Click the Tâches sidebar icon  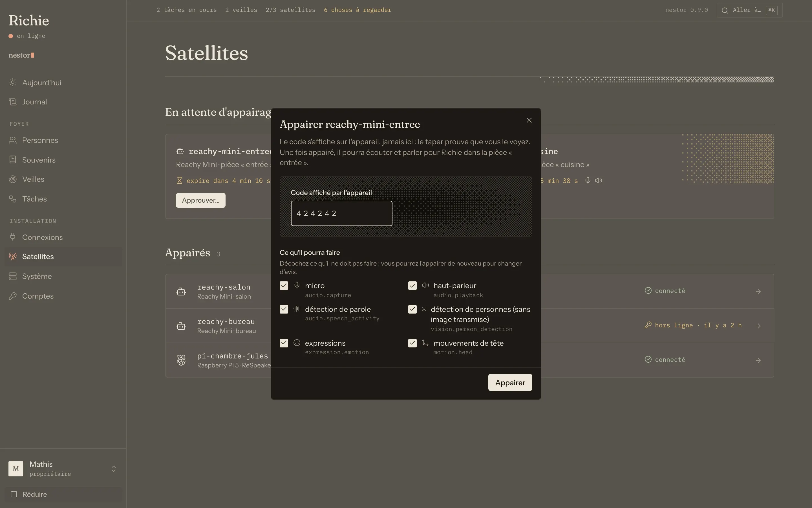13,199
